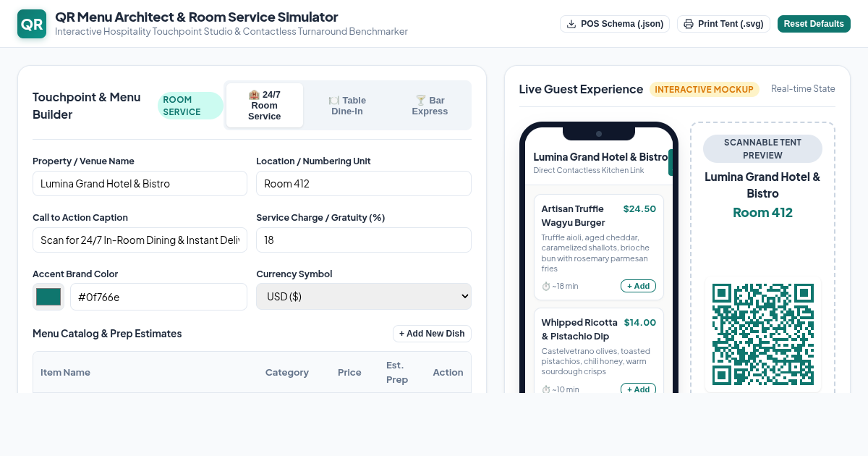Switch to Table Dine-In tab
Image resolution: width=868 pixels, height=456 pixels.
347,106
